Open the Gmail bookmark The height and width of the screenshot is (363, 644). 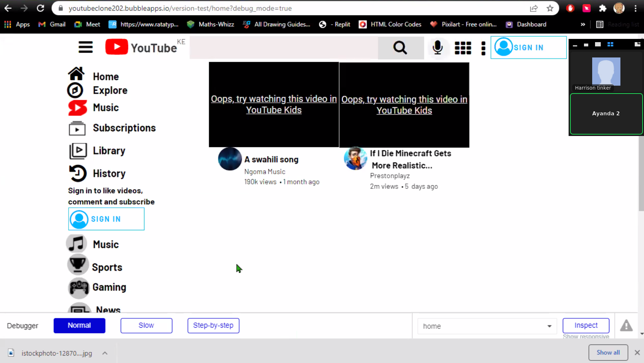(x=52, y=24)
